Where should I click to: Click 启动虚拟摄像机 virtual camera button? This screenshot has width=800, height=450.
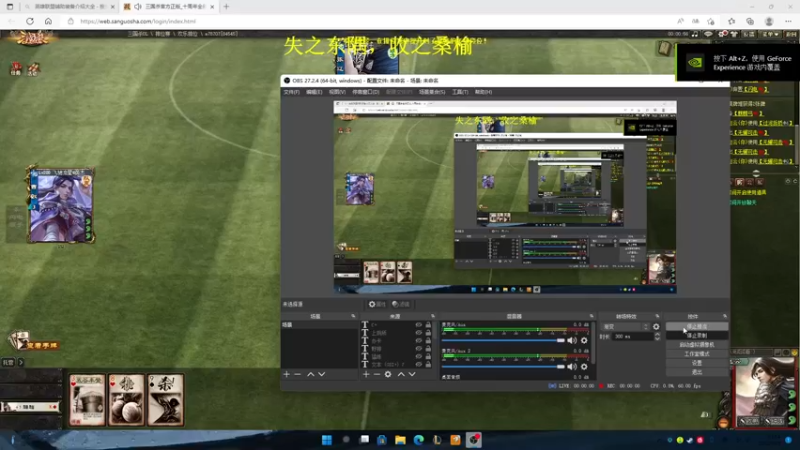click(696, 345)
